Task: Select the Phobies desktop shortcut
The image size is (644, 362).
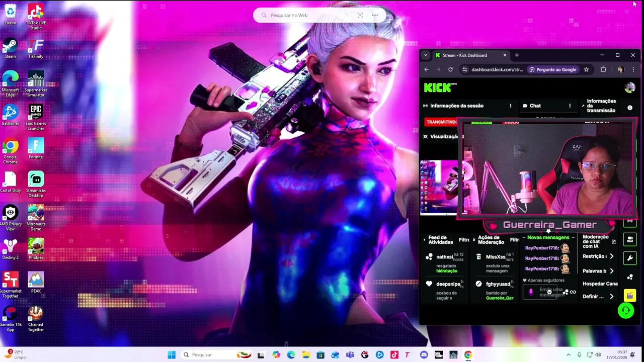Action: (x=36, y=249)
